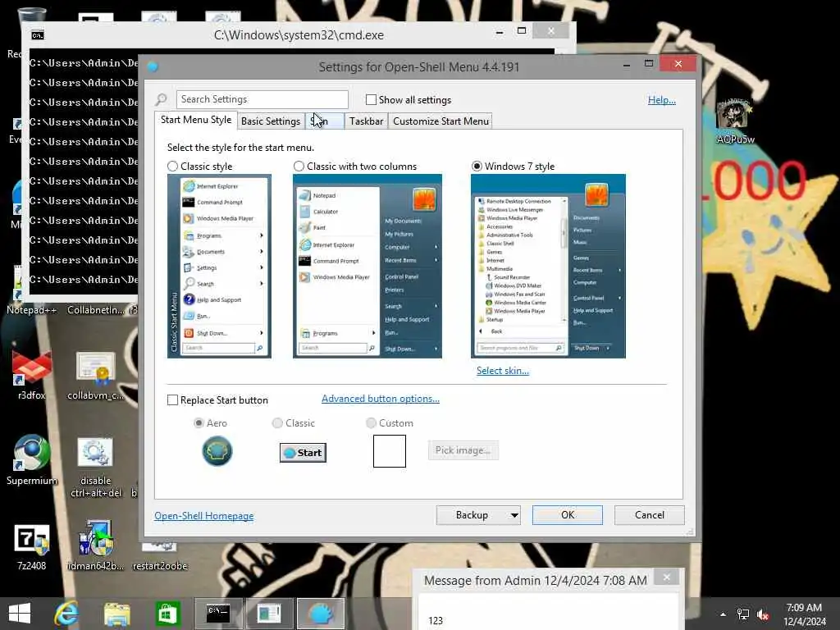Viewport: 840px width, 630px height.
Task: Click the OK button
Action: click(568, 515)
